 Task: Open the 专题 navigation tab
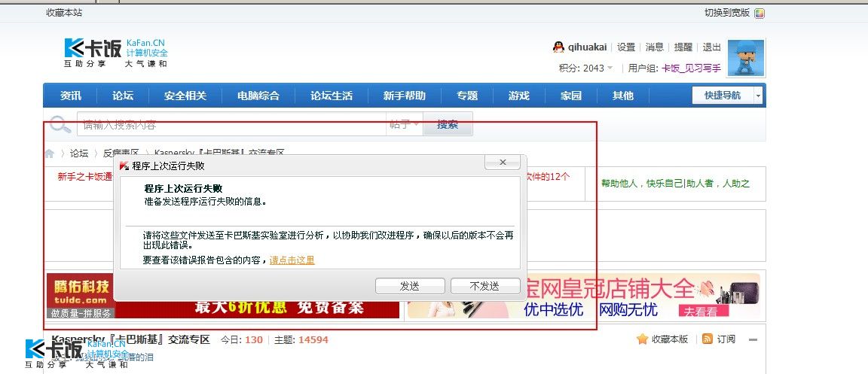466,96
